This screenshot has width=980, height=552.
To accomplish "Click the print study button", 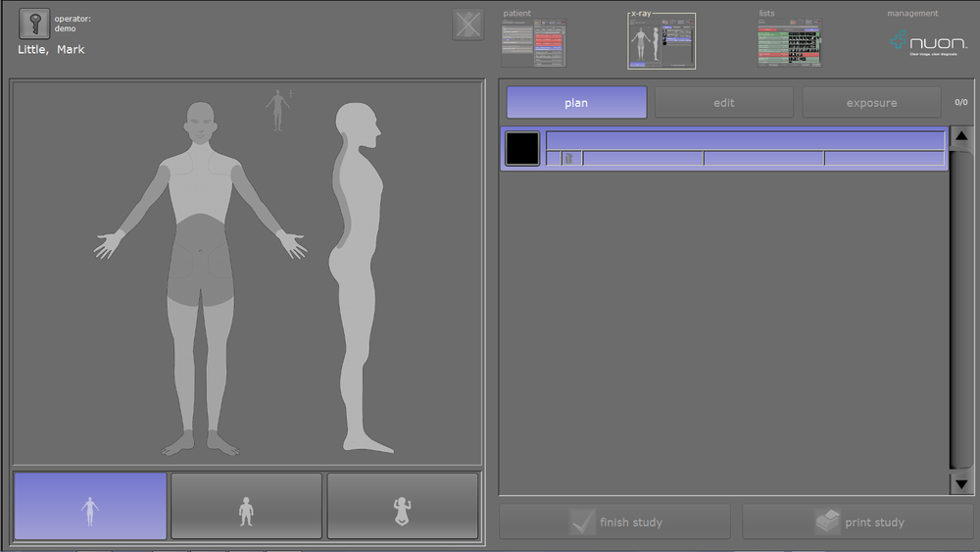I will point(857,522).
